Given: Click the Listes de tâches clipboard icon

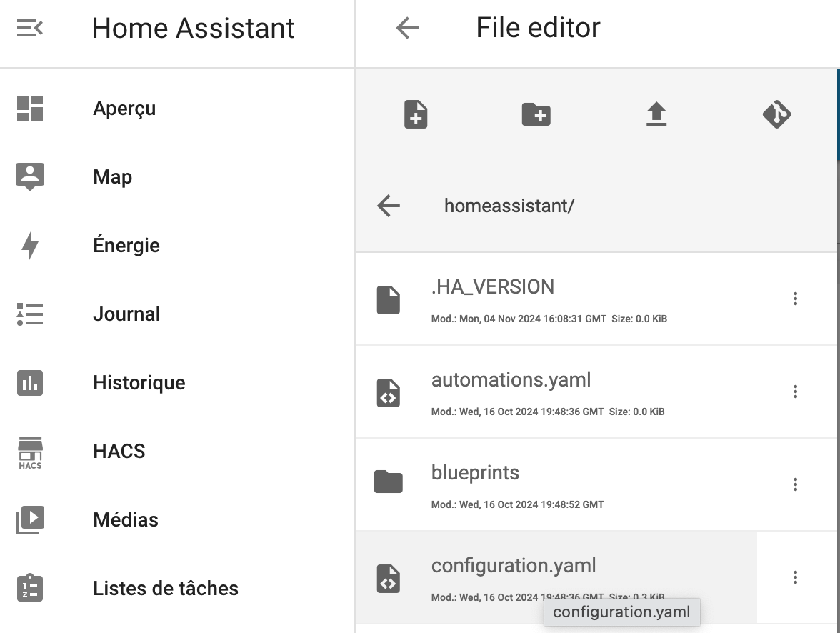Looking at the screenshot, I should click(30, 588).
